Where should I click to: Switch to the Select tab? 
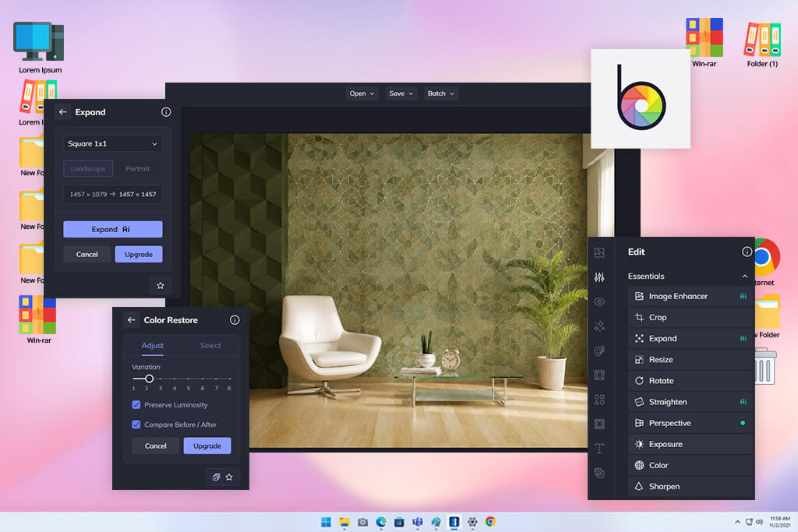coord(210,345)
